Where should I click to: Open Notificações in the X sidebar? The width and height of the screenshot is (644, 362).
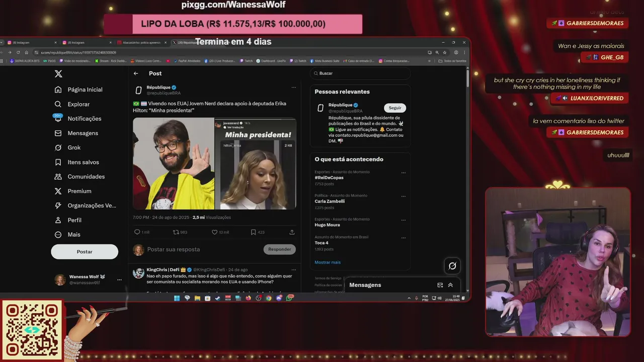[x=78, y=119]
